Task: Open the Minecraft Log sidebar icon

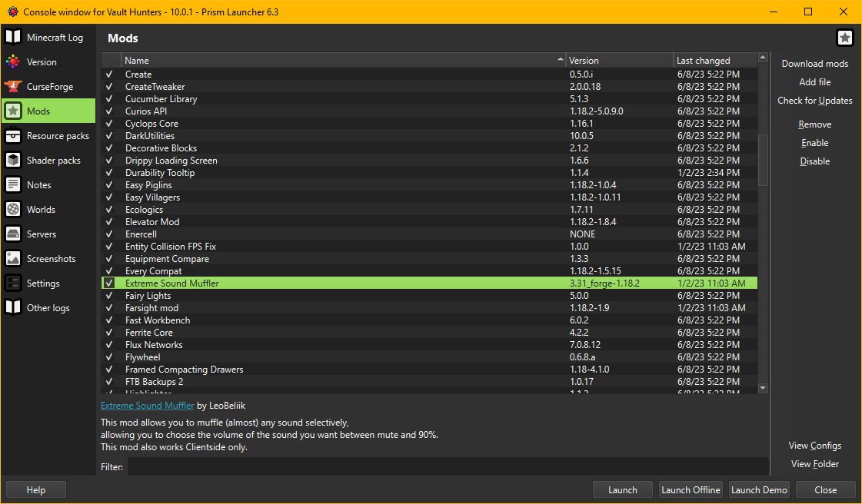Action: pos(13,36)
